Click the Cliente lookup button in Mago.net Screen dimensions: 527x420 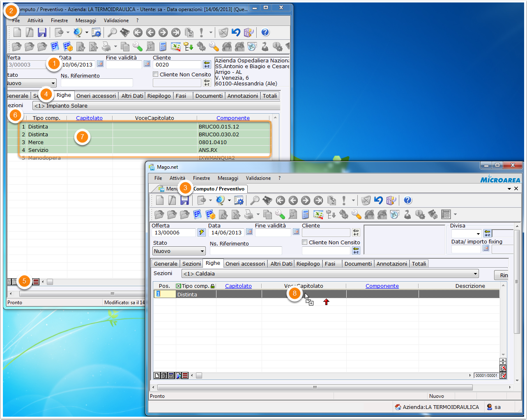(x=356, y=232)
